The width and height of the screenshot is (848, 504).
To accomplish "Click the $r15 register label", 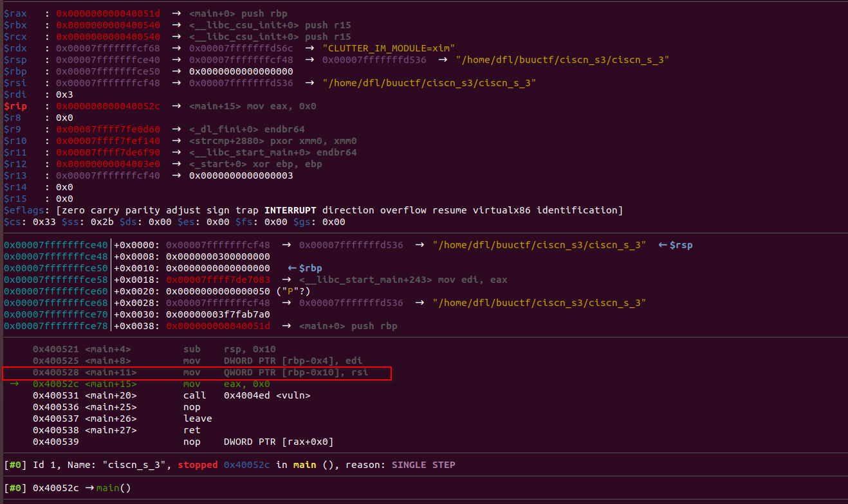I will click(15, 199).
